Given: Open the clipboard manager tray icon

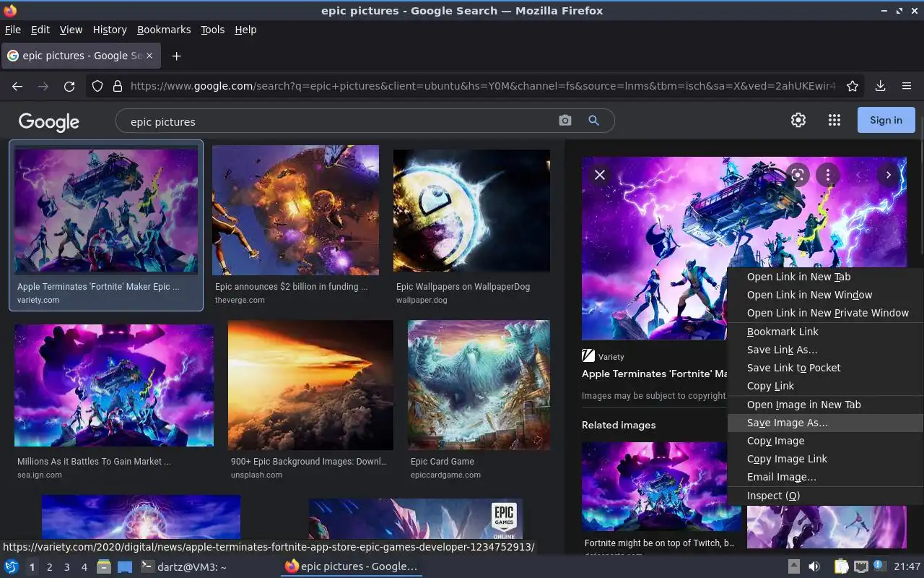Looking at the screenshot, I should pyautogui.click(x=841, y=566).
